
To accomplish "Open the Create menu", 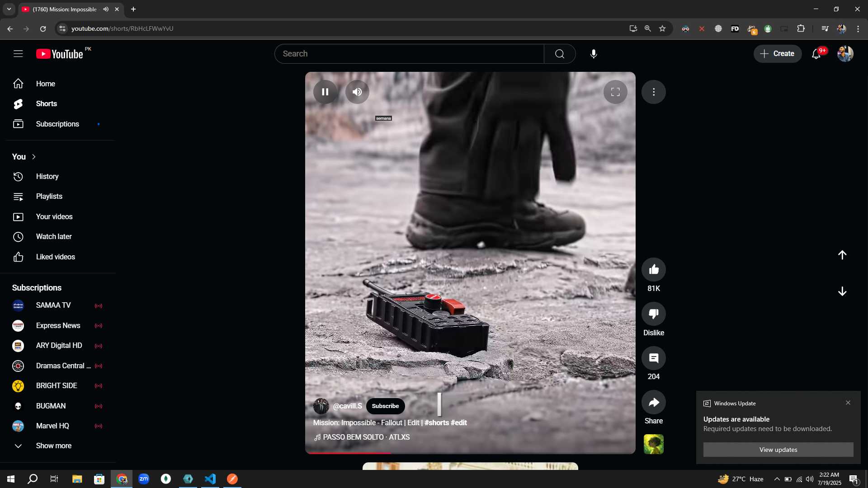I will click(x=777, y=54).
